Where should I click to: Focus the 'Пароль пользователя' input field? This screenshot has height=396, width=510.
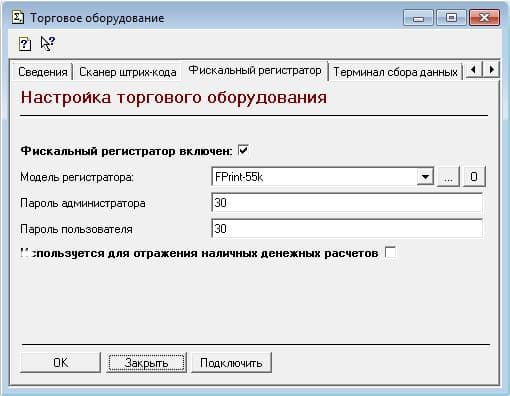pos(347,229)
